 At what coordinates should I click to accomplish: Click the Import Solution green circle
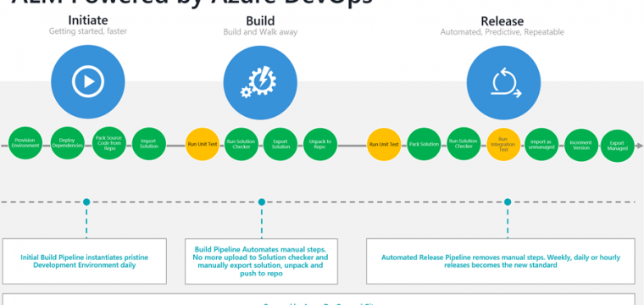pos(148,144)
